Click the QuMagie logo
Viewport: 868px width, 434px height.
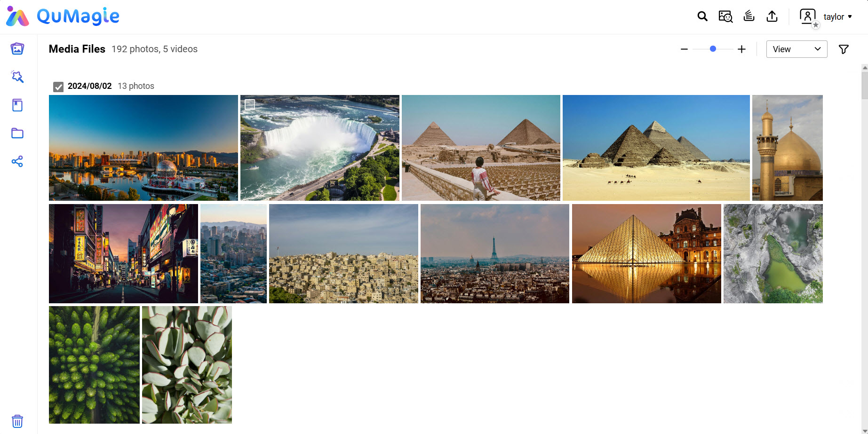point(63,16)
